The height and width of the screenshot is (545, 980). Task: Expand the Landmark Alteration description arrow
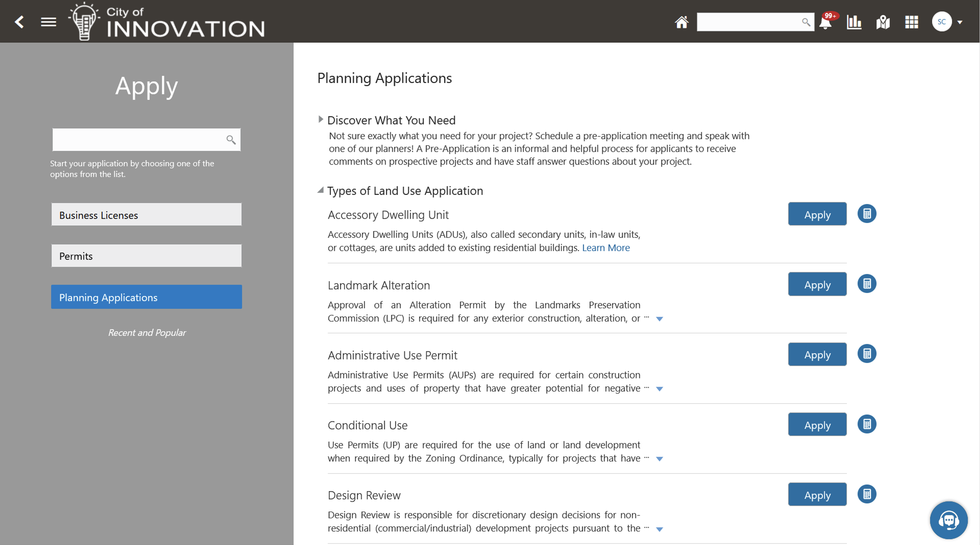click(659, 319)
